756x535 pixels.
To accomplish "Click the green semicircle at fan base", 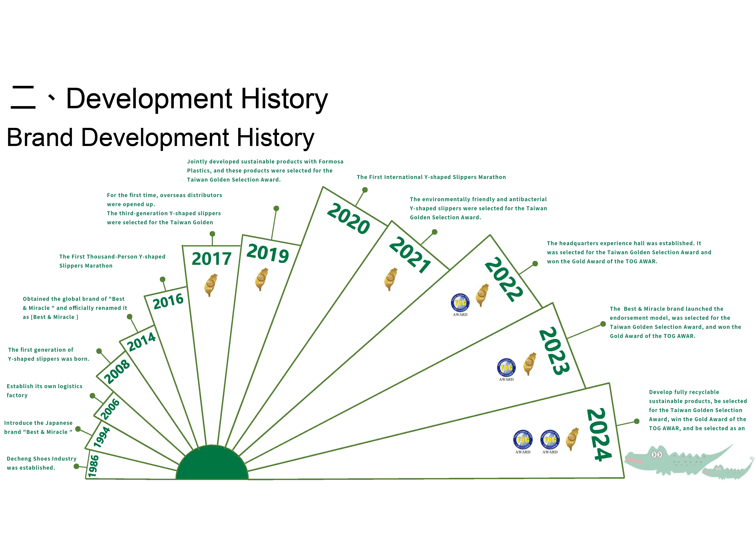I will pos(212,464).
